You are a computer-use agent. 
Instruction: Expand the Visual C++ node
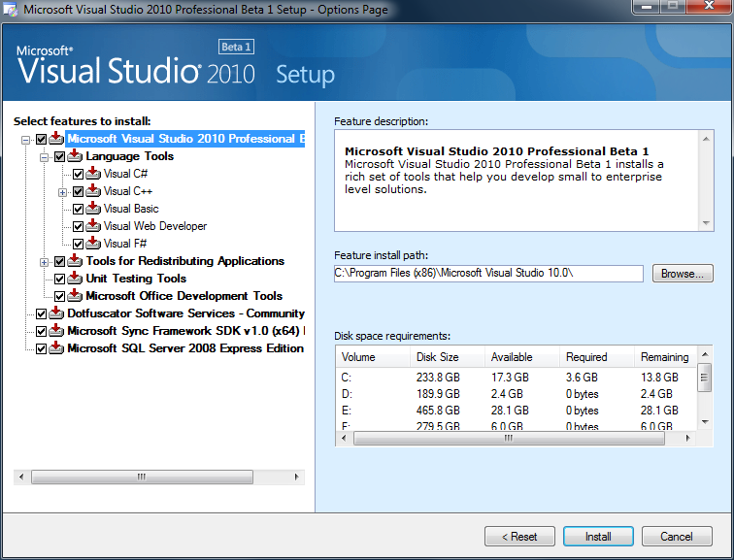pos(62,193)
